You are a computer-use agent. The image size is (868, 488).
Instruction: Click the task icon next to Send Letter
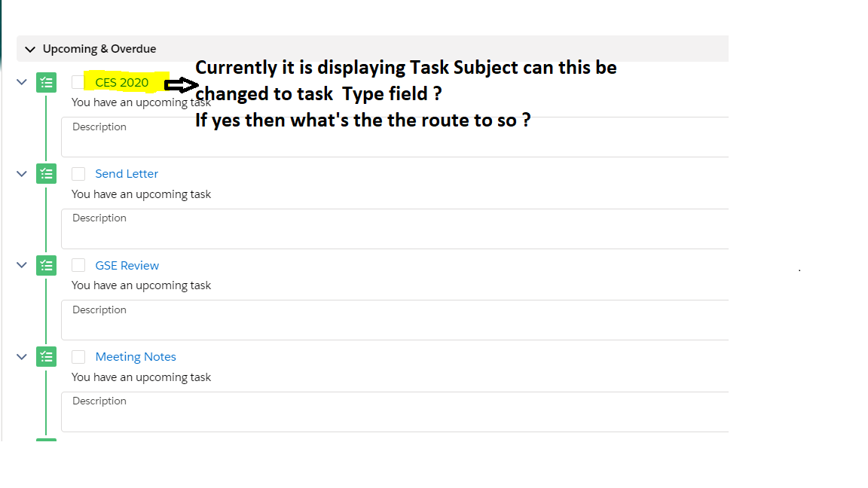(46, 173)
